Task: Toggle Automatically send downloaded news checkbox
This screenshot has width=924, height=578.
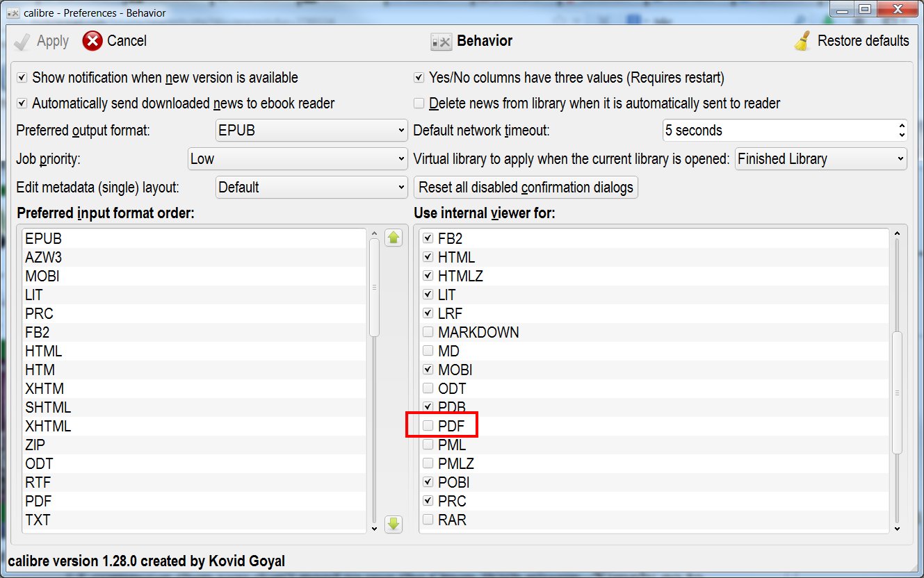Action: [x=22, y=104]
